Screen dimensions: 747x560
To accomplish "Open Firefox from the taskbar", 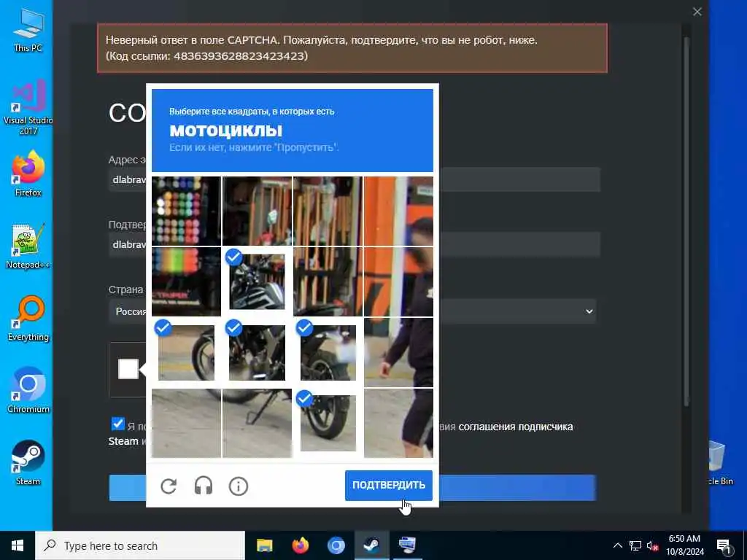I will click(300, 545).
